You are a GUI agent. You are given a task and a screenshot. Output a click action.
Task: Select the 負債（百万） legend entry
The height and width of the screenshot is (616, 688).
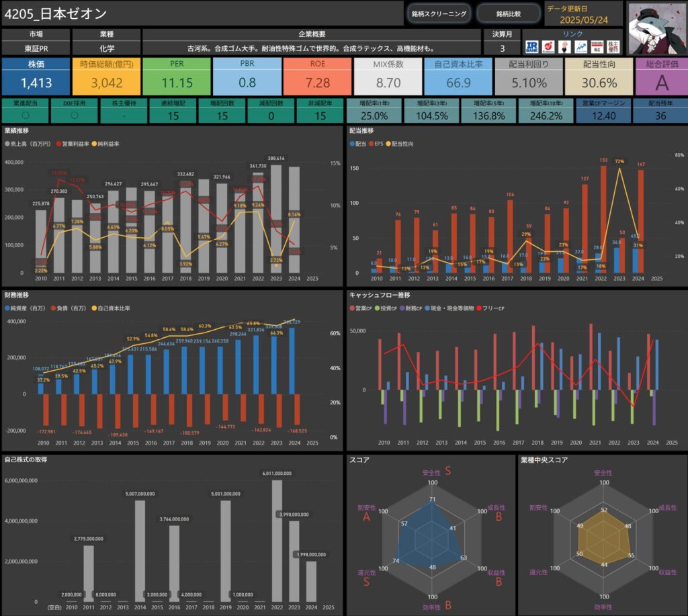coord(69,308)
